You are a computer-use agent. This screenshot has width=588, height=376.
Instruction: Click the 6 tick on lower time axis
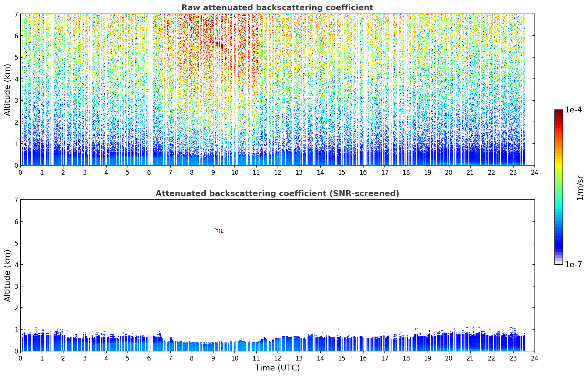click(149, 358)
